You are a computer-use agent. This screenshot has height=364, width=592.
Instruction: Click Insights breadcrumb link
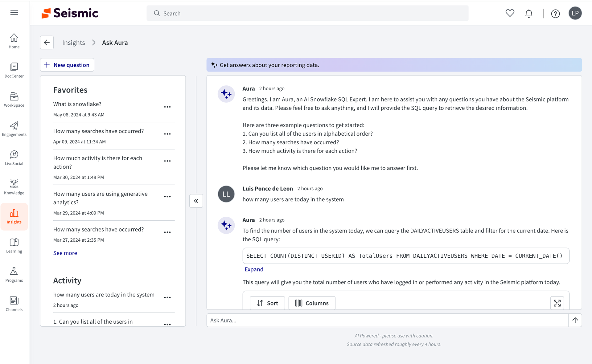click(x=73, y=43)
